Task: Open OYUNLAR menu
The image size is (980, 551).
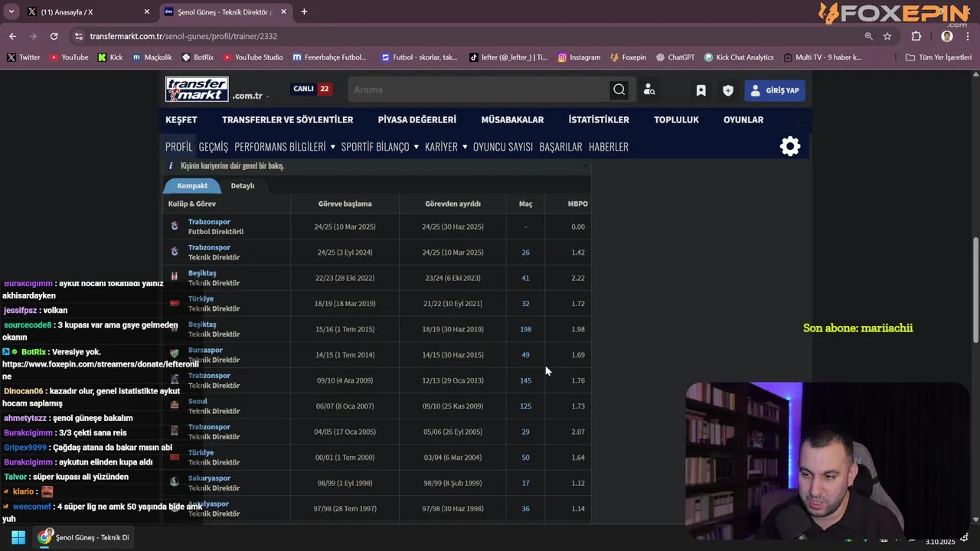Action: coord(743,120)
